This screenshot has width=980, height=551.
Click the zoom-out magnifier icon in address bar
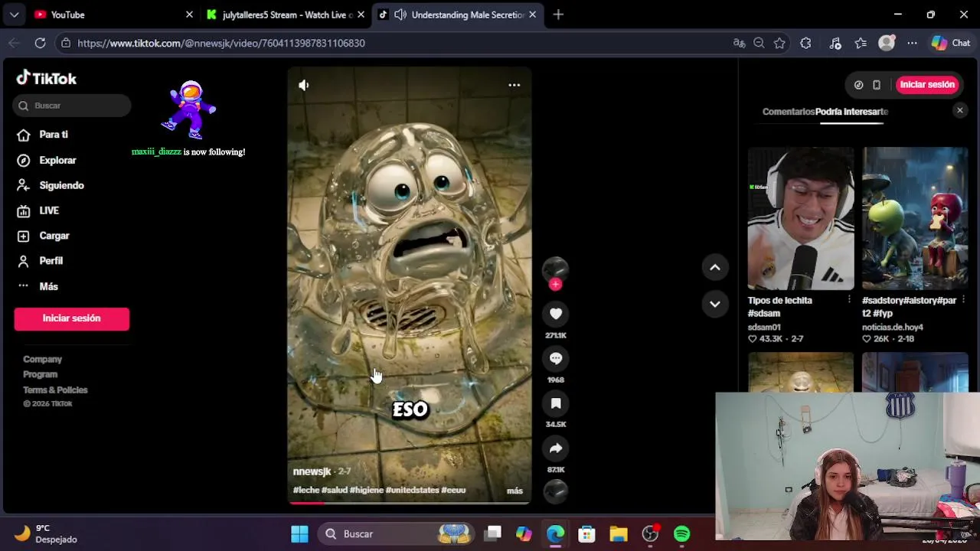click(759, 44)
